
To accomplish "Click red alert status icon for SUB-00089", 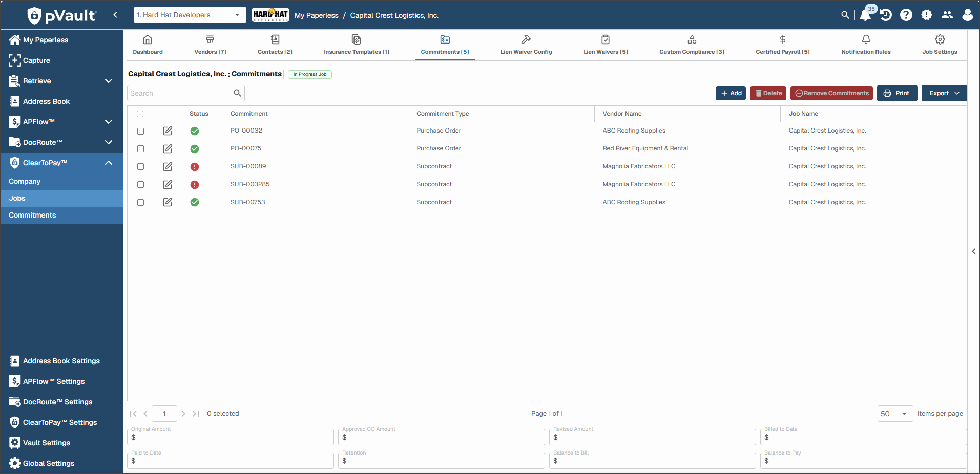I will pyautogui.click(x=195, y=167).
